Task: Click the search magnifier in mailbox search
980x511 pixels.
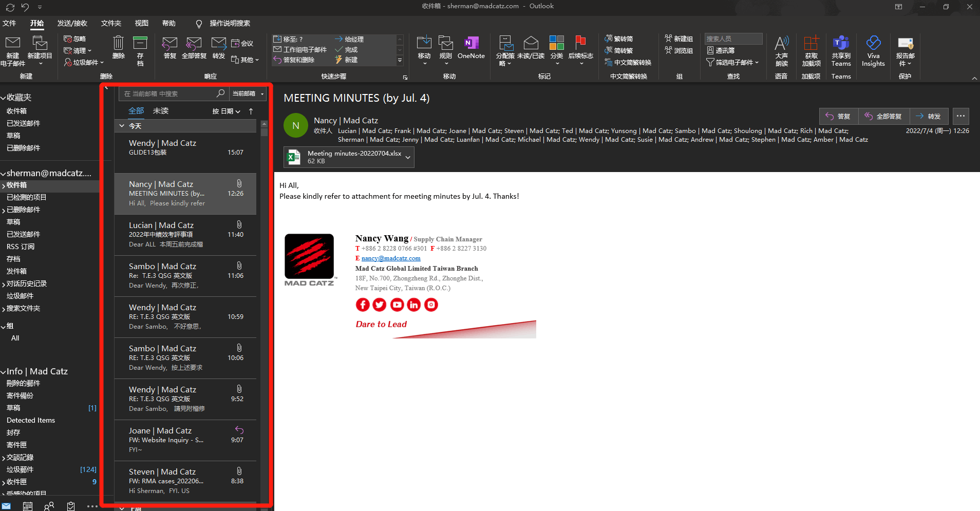Action: (x=220, y=93)
